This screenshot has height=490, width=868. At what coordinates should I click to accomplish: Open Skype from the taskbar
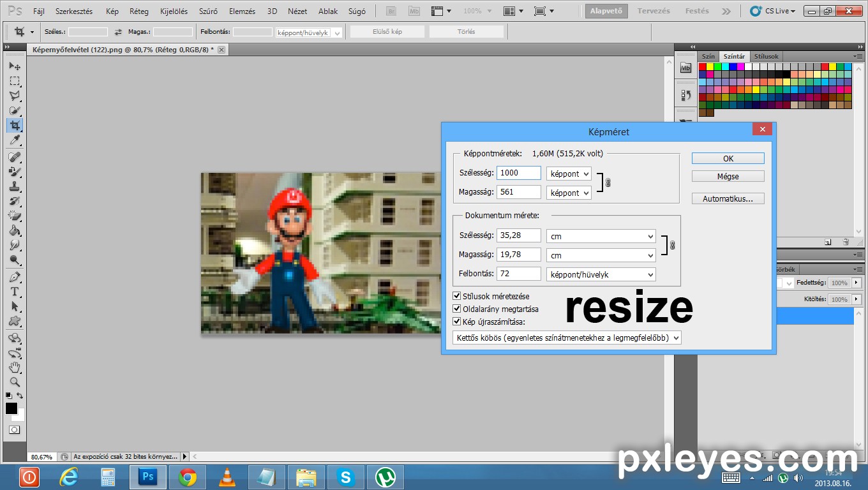coord(346,477)
